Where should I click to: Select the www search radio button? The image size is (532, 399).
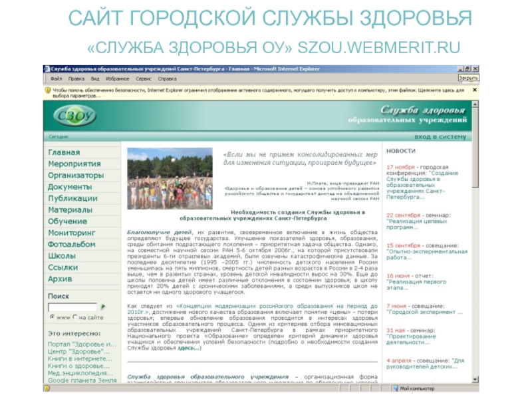coord(52,317)
